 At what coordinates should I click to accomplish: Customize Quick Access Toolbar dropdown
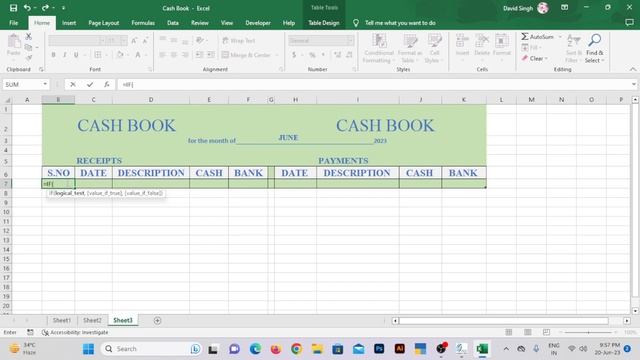pyautogui.click(x=63, y=8)
